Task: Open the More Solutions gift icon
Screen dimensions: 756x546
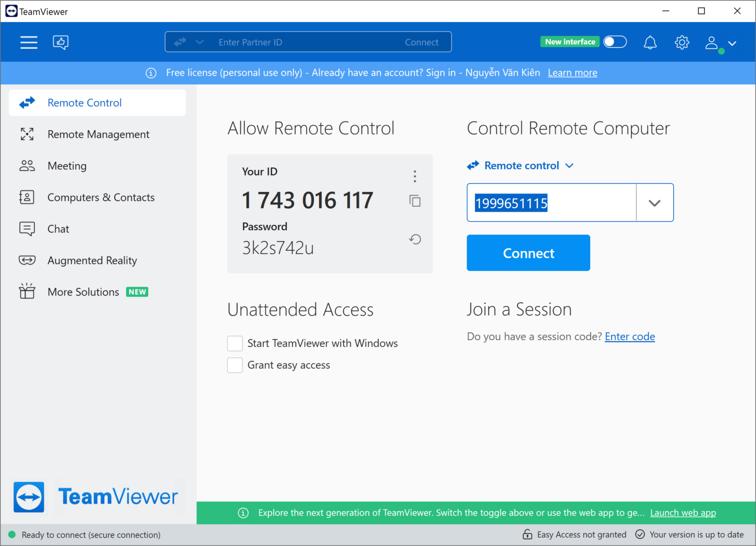Action: click(27, 291)
